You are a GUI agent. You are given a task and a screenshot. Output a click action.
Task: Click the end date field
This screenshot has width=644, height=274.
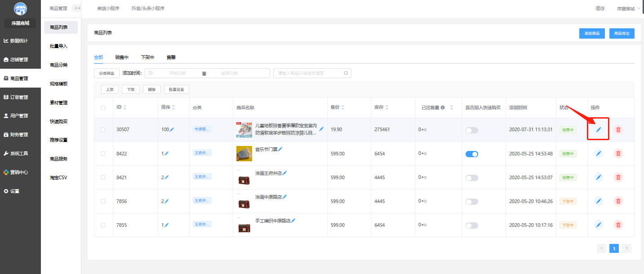pyautogui.click(x=229, y=73)
